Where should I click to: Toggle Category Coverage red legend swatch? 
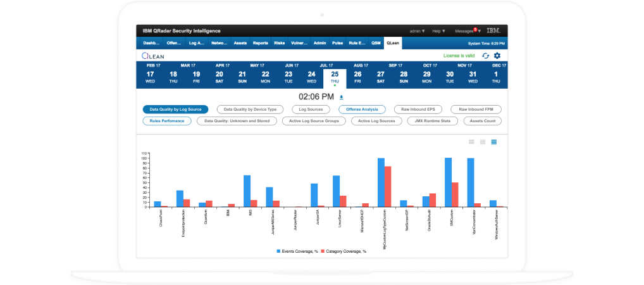(x=323, y=251)
